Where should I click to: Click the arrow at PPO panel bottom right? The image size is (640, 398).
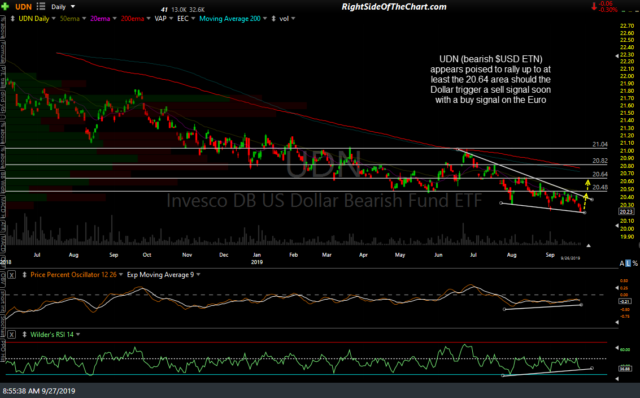[617, 322]
